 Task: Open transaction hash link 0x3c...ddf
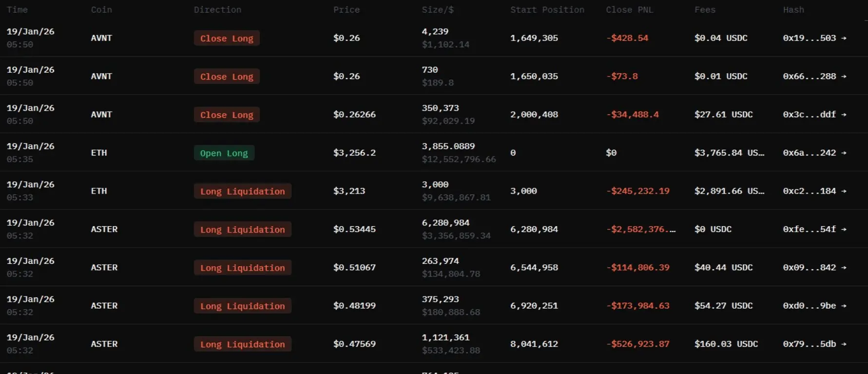[x=809, y=115]
